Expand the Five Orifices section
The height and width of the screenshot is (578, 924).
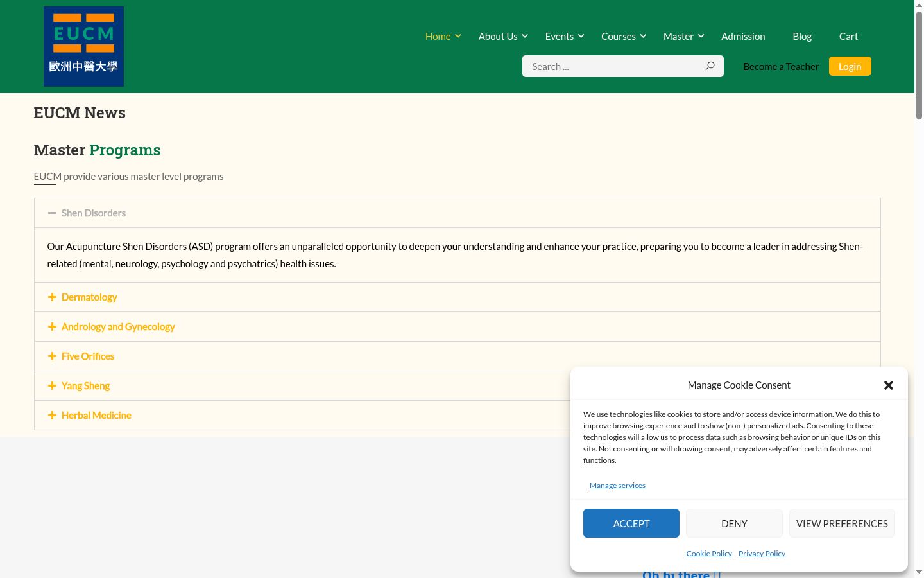457,356
